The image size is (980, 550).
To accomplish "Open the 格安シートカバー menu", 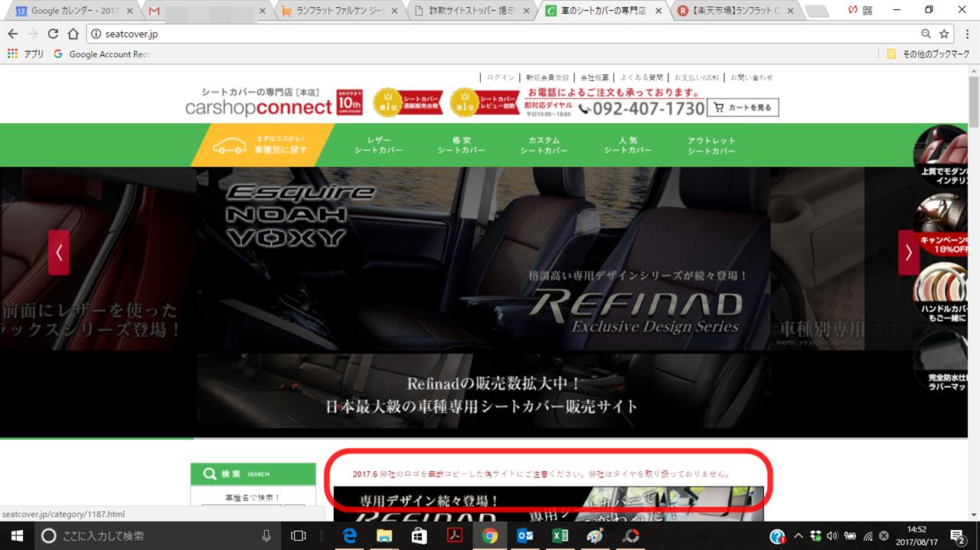I will coord(462,145).
